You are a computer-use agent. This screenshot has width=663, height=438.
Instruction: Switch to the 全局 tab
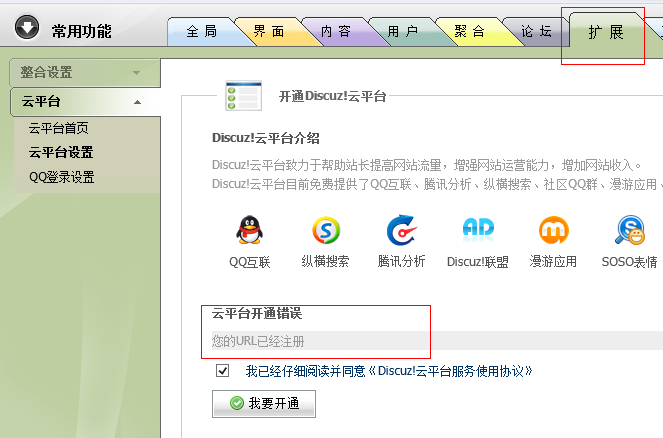202,31
